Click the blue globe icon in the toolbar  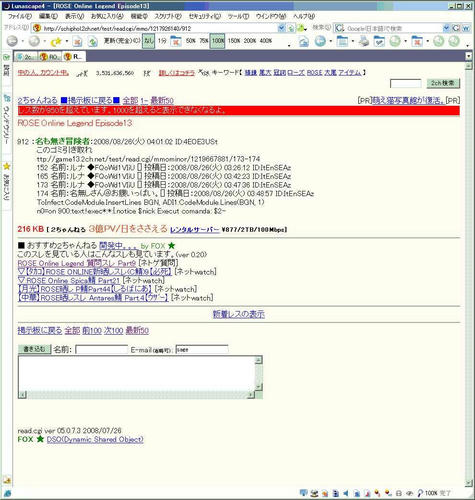click(320, 41)
